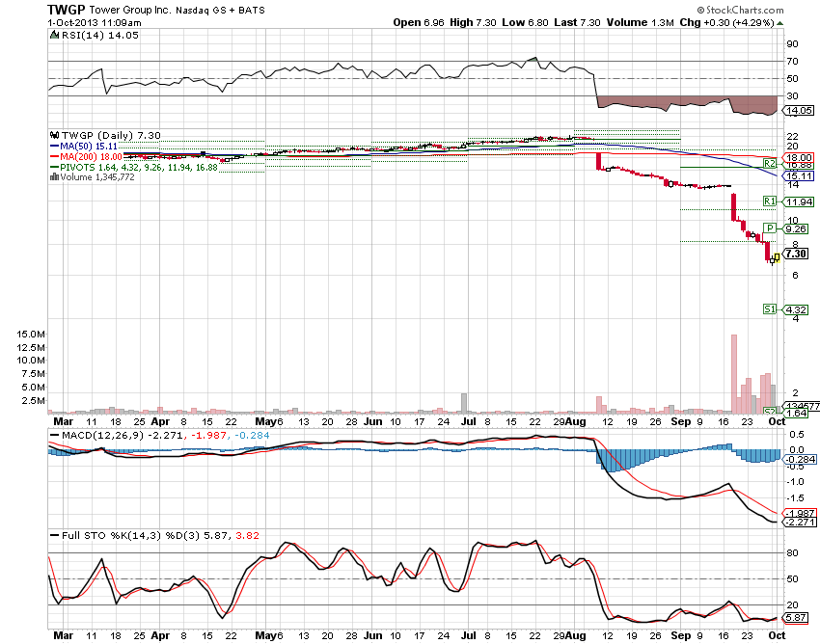This screenshot has width=820, height=644.
Task: Click the tallest September volume bar
Action: [734, 374]
